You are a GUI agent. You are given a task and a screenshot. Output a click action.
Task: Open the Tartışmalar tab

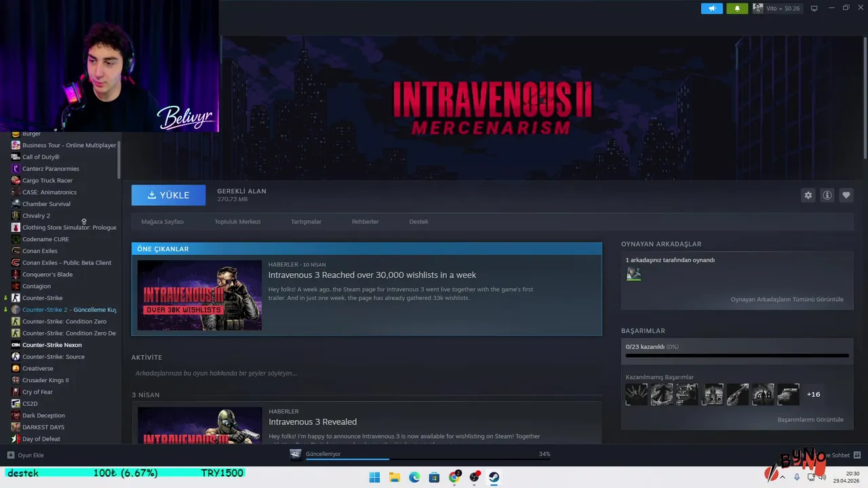[x=306, y=222]
